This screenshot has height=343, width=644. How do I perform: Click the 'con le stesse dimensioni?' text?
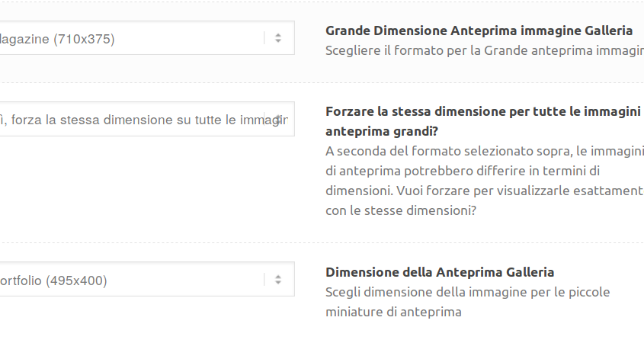[400, 210]
